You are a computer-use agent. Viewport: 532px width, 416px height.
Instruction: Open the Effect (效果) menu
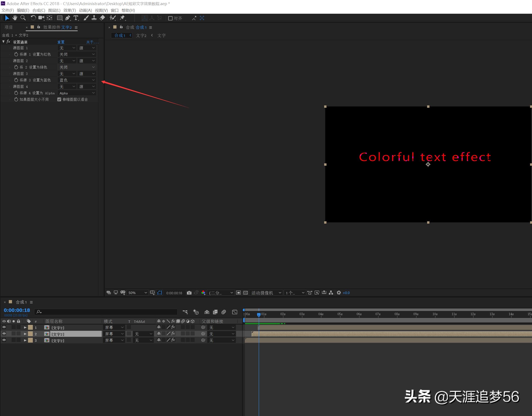pyautogui.click(x=70, y=10)
